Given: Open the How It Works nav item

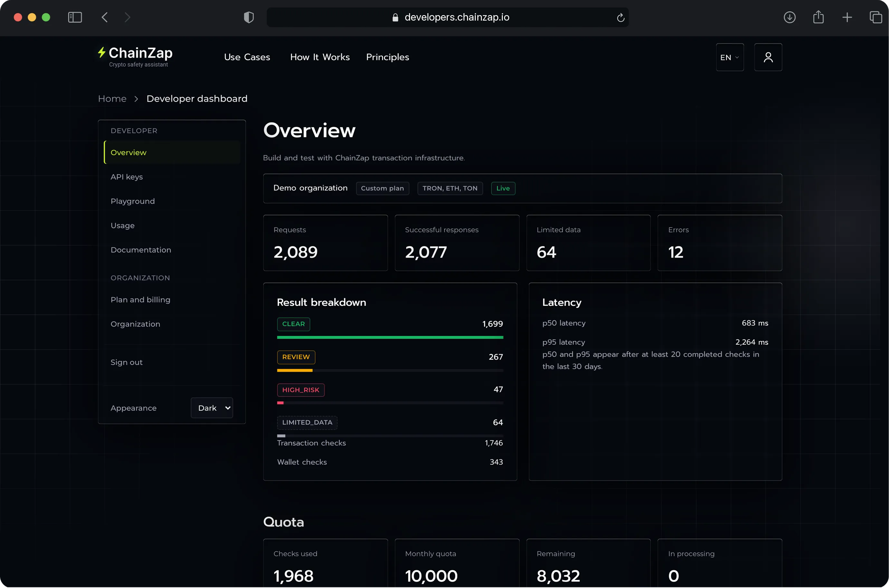Looking at the screenshot, I should point(320,57).
